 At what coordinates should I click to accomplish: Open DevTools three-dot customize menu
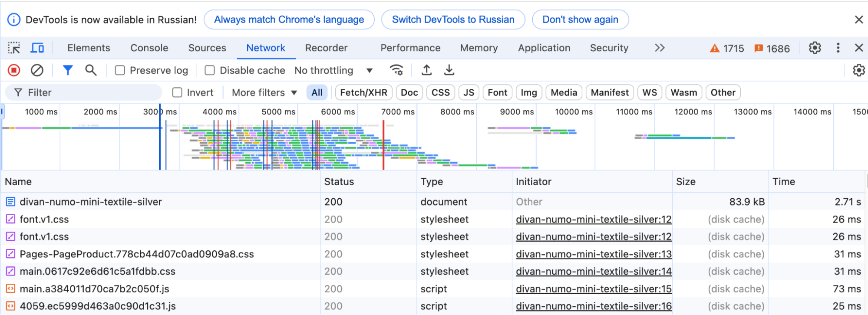pyautogui.click(x=838, y=48)
